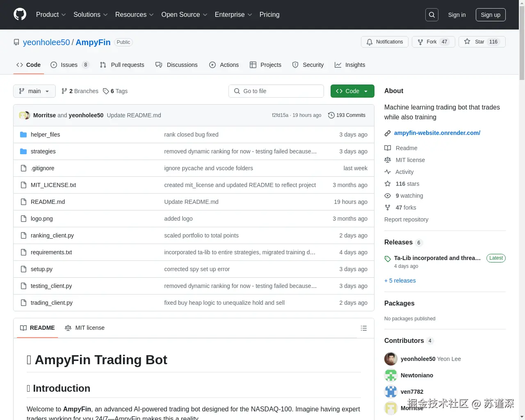Click the scale icon next to MIT license

pos(388,160)
